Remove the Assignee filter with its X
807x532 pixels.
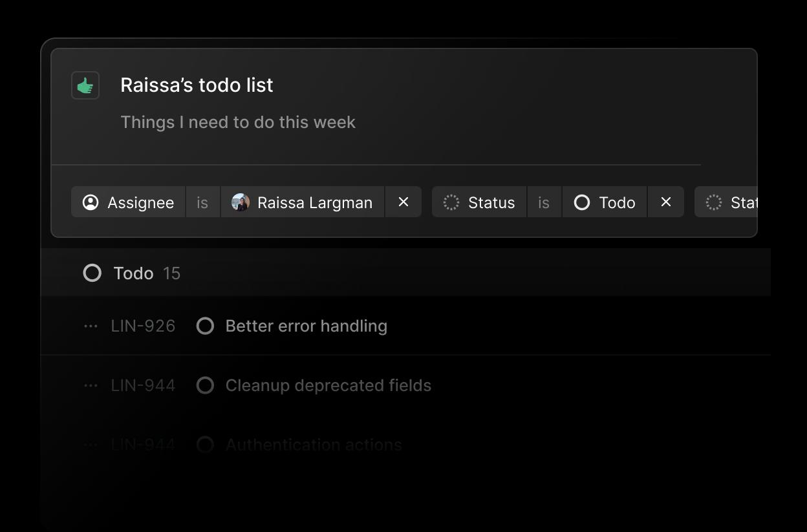(x=403, y=202)
